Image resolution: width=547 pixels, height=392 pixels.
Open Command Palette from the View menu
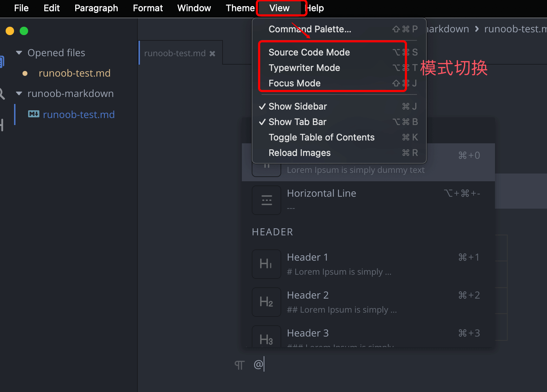point(310,29)
